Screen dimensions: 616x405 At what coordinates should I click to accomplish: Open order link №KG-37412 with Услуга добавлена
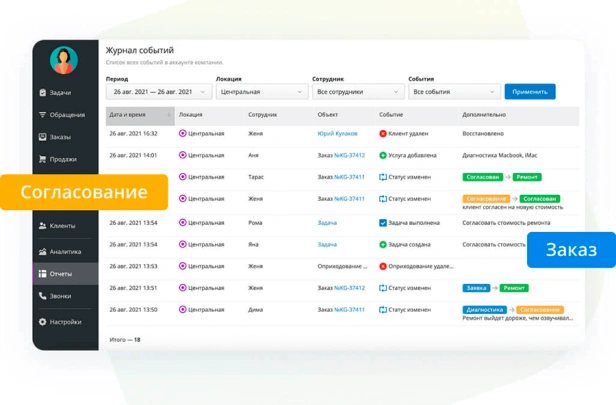(348, 155)
